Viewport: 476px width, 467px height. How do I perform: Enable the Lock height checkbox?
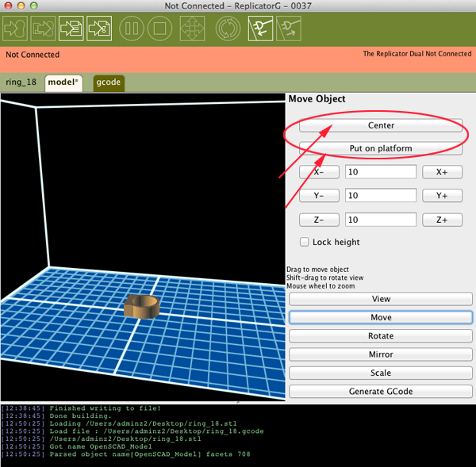click(304, 242)
